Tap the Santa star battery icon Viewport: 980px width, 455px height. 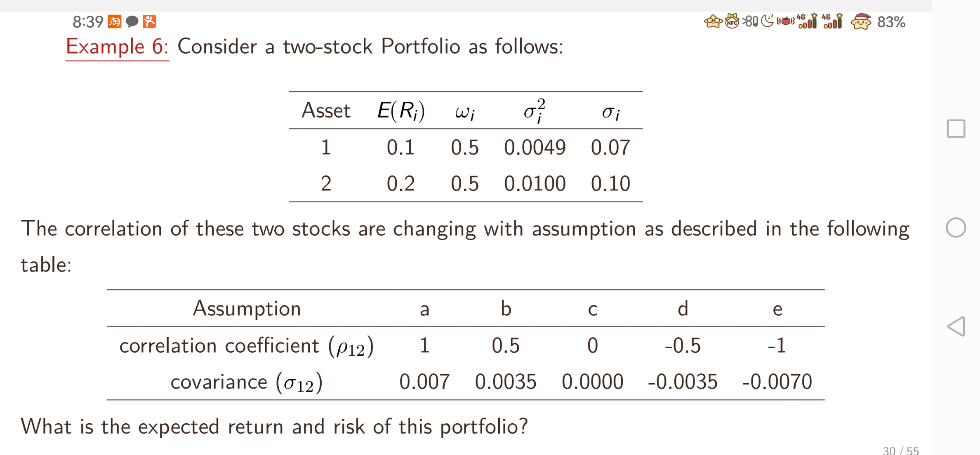(x=861, y=21)
